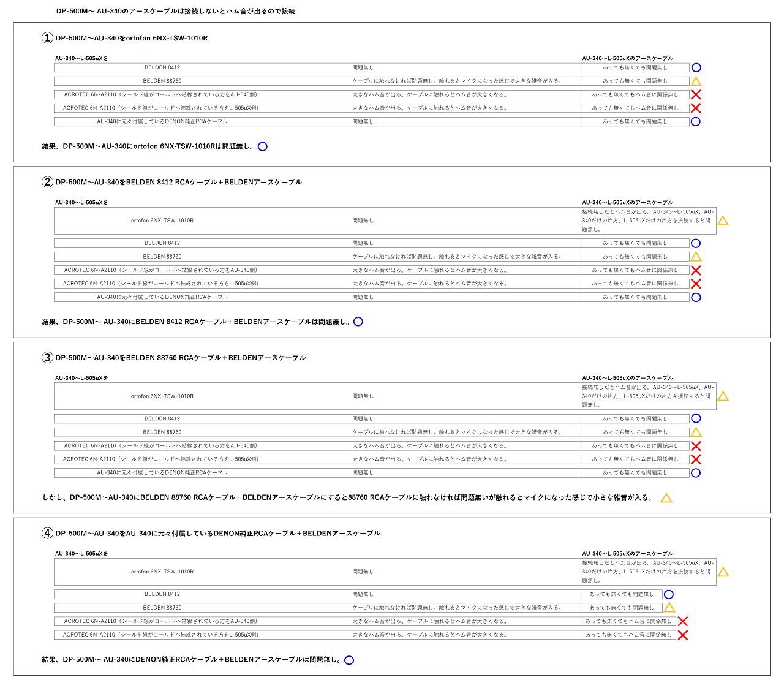Click 'ortofon 6NX-TSW-1010R' cell in section ④
The height and width of the screenshot is (680, 784).
[162, 572]
